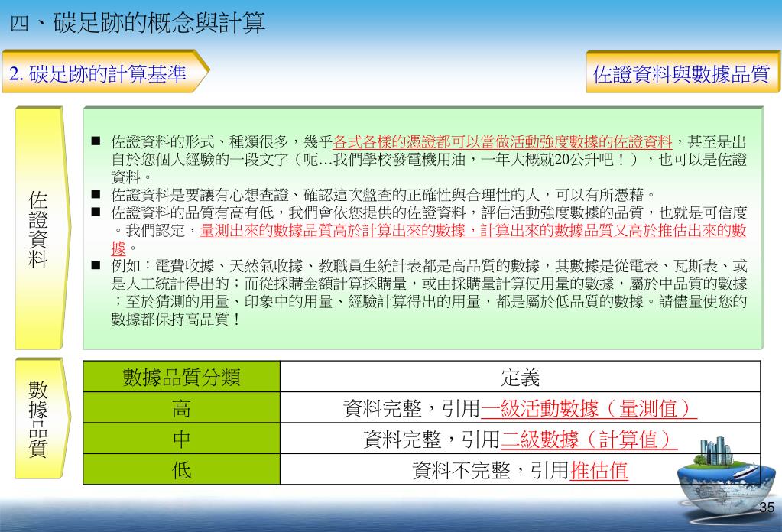Click bullet starting 佐證資料是要讓有心想查證

coord(382,194)
